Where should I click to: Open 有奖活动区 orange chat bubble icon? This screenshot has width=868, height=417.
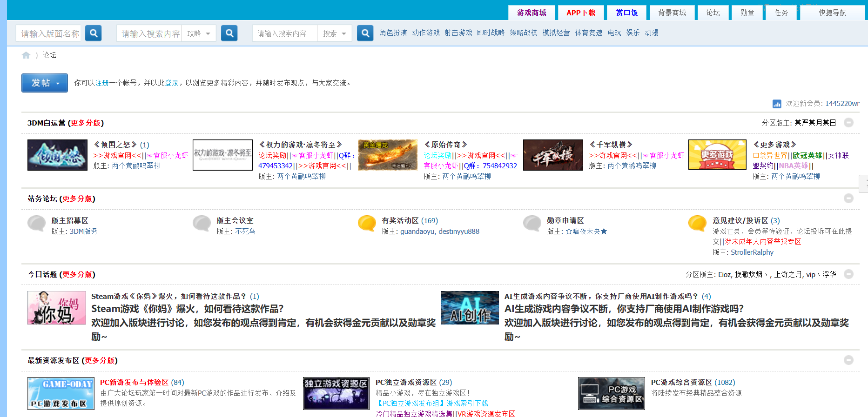[367, 224]
